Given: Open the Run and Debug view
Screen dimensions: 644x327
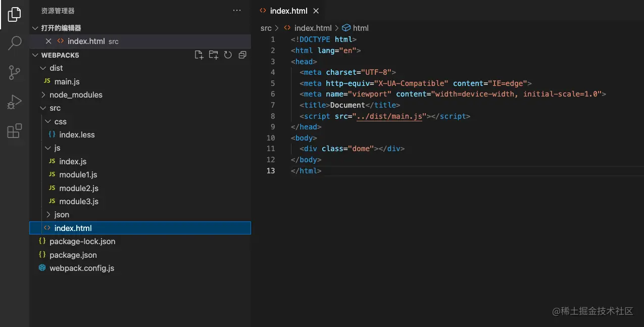Looking at the screenshot, I should (15, 102).
